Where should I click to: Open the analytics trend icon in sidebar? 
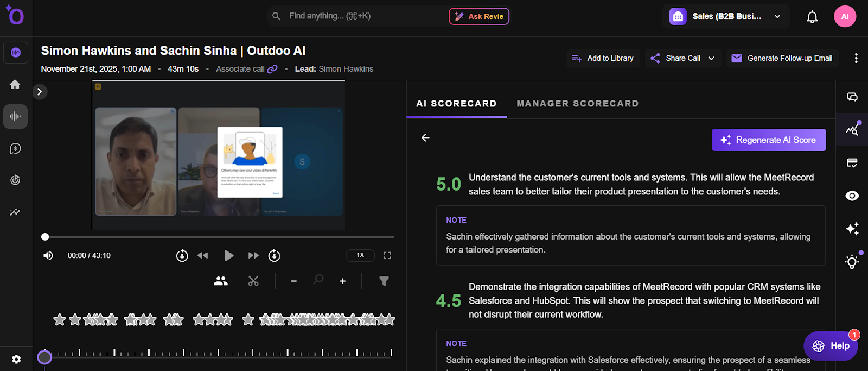point(15,212)
